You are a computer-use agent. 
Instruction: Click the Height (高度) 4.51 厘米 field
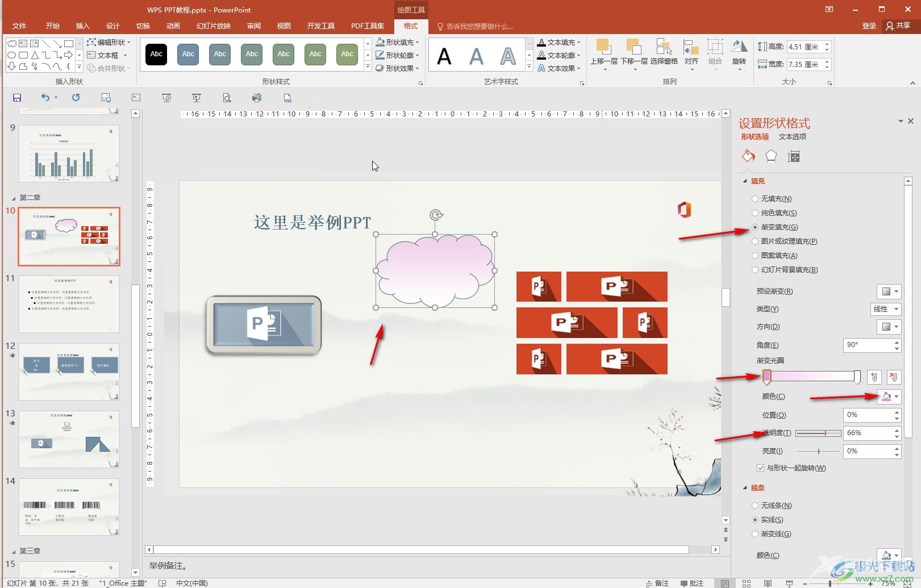tap(805, 47)
